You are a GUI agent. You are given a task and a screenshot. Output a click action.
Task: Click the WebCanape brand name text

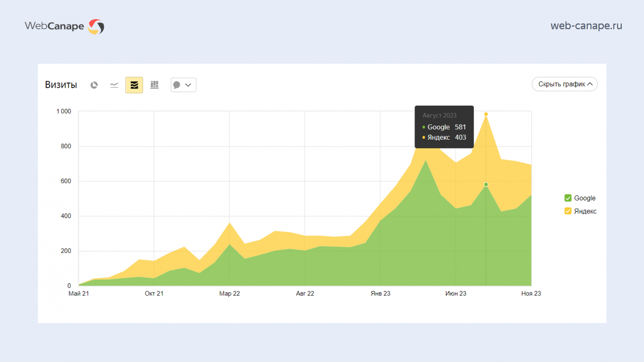click(54, 26)
